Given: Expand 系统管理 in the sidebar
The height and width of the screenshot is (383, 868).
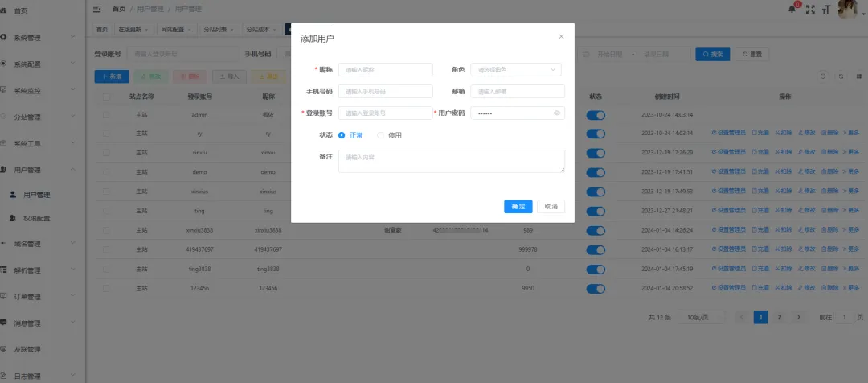Looking at the screenshot, I should coord(42,37).
